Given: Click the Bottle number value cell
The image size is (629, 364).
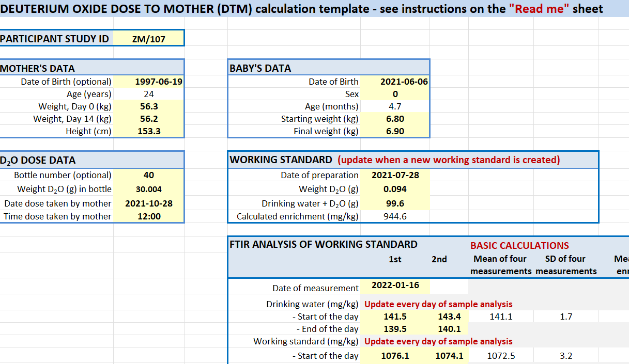Looking at the screenshot, I should pos(148,175).
